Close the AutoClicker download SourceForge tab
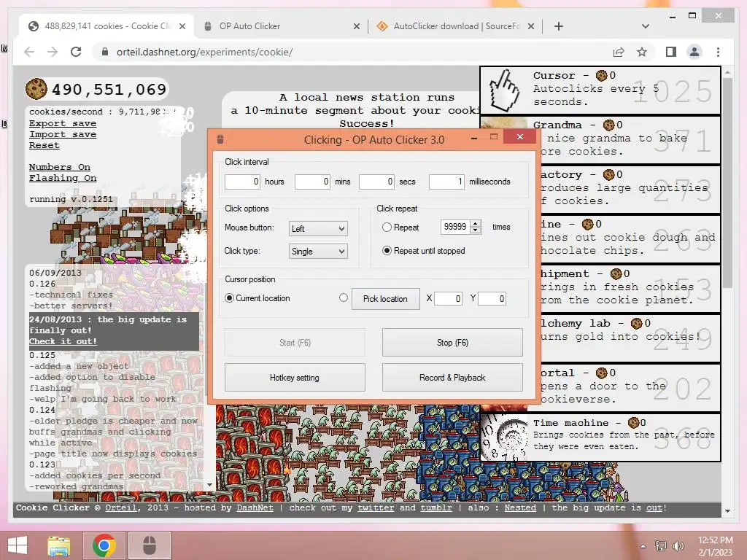The image size is (747, 560). point(531,26)
